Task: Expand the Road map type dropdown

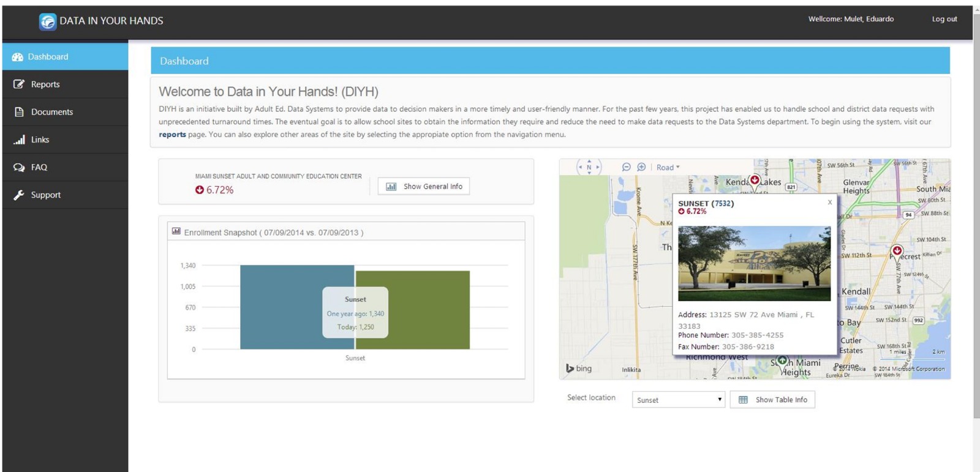Action: pyautogui.click(x=668, y=168)
